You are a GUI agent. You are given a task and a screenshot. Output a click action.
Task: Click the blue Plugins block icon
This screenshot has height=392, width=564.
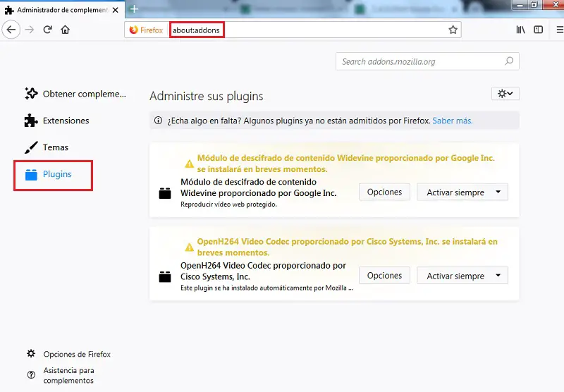(31, 174)
